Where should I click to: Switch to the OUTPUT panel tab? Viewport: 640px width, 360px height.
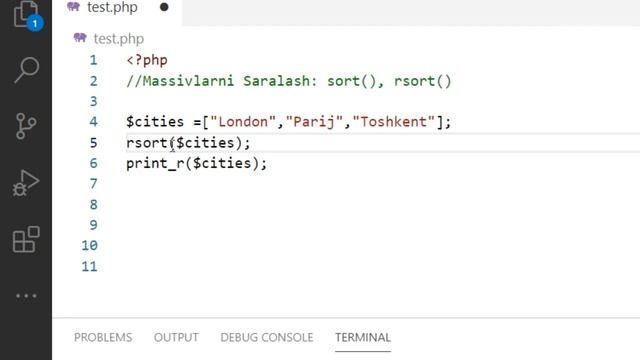tap(176, 338)
